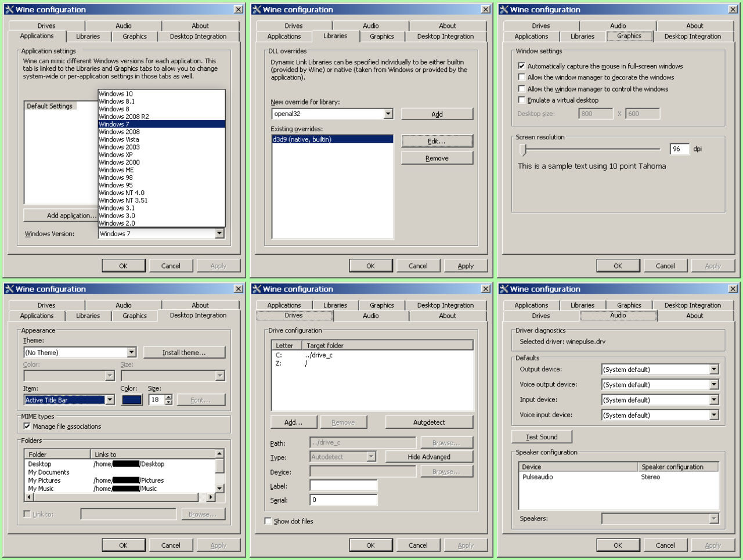The height and width of the screenshot is (560, 743).
Task: Expand the openal32 library override dropdown
Action: point(388,114)
